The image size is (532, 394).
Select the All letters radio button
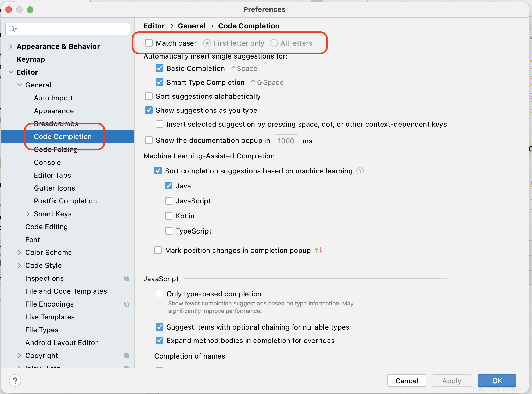274,43
